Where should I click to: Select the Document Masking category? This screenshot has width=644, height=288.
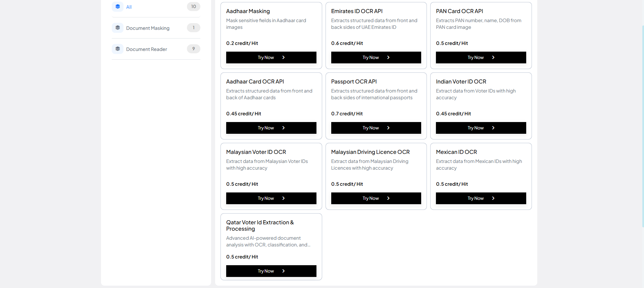point(148,28)
